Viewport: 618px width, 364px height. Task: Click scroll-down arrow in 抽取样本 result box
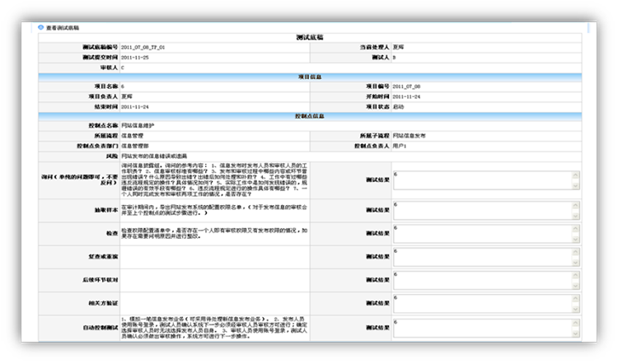point(575,216)
